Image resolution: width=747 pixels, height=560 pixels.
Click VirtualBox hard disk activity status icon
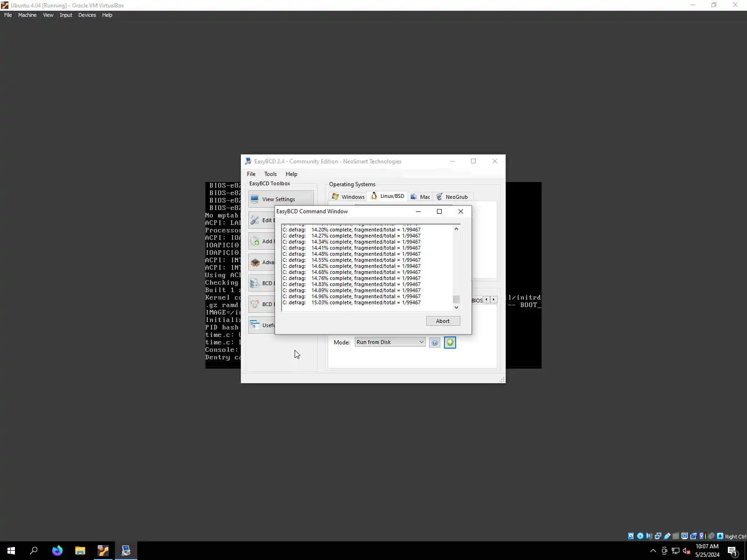tap(631, 536)
